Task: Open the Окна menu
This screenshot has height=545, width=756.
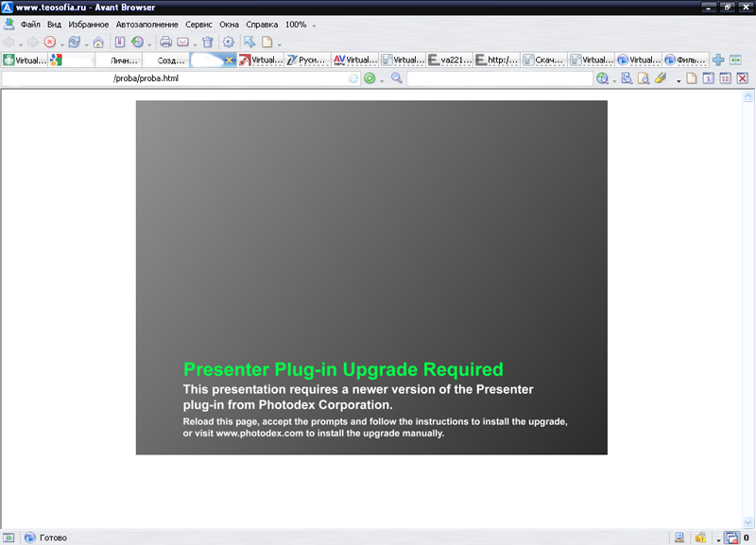Action: click(229, 25)
